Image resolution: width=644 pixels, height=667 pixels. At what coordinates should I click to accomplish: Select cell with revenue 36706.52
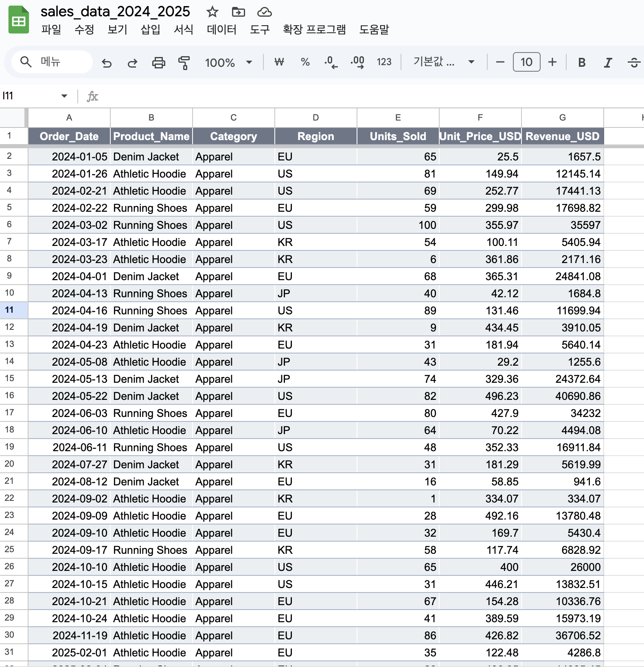[563, 635]
